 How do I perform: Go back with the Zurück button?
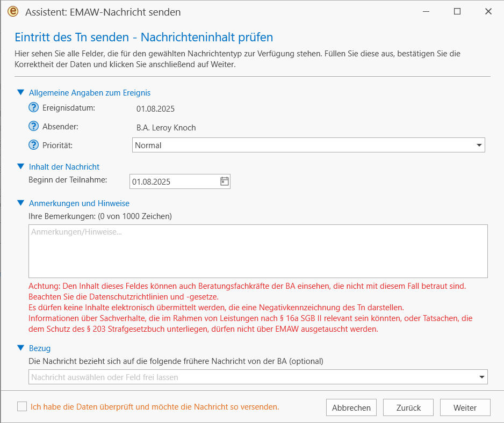(408, 407)
